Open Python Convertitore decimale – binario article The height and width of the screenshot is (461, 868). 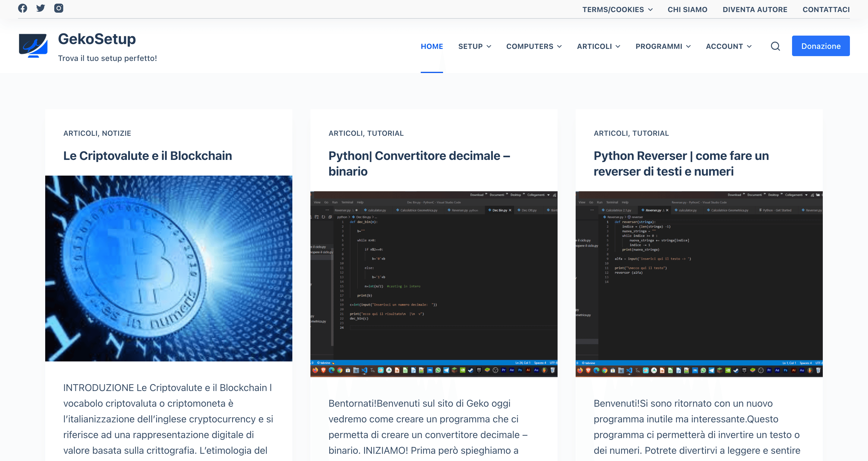[419, 164]
